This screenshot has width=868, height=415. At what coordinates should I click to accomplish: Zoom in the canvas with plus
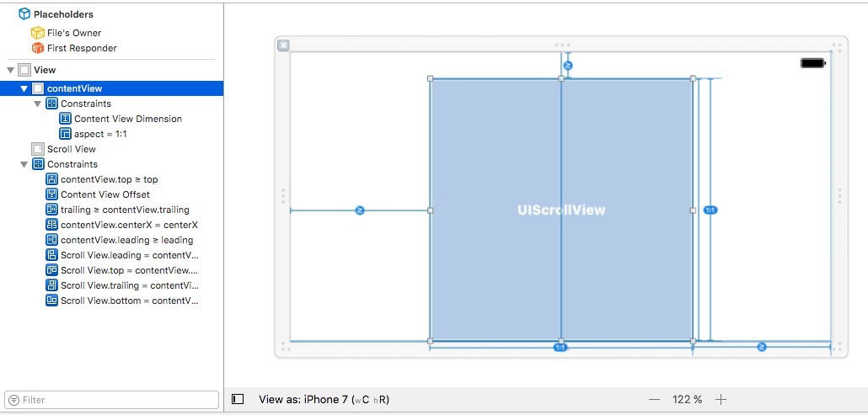[721, 400]
